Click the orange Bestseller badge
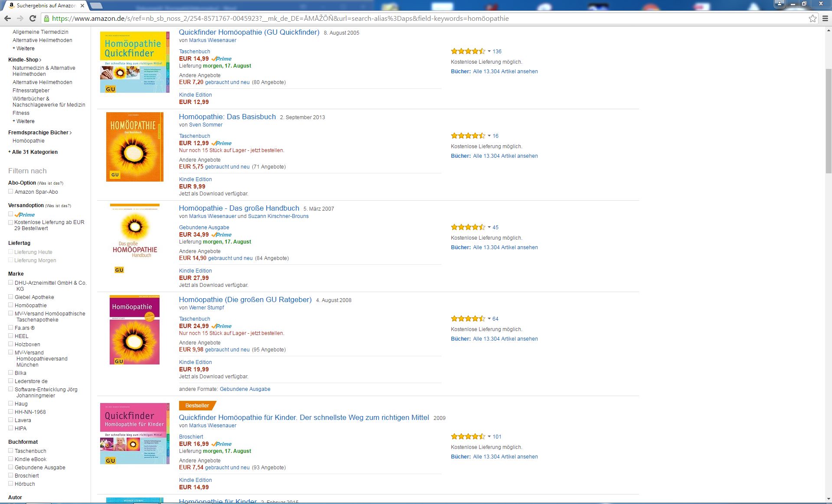832x504 pixels. pyautogui.click(x=197, y=406)
